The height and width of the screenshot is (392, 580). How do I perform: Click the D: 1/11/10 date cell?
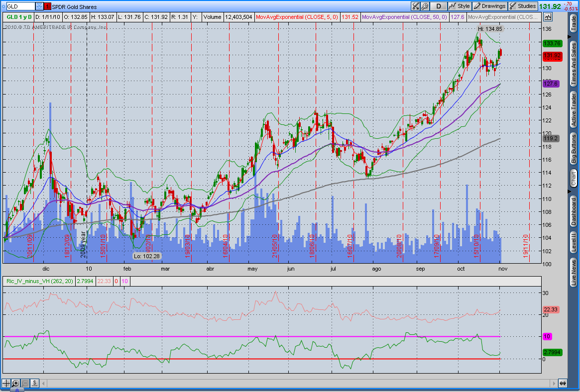coord(48,17)
